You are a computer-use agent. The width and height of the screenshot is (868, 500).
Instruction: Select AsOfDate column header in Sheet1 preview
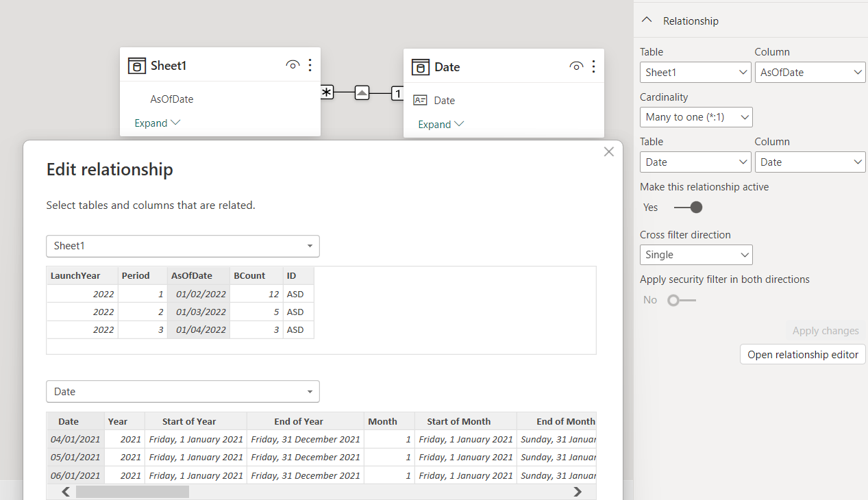pyautogui.click(x=199, y=275)
